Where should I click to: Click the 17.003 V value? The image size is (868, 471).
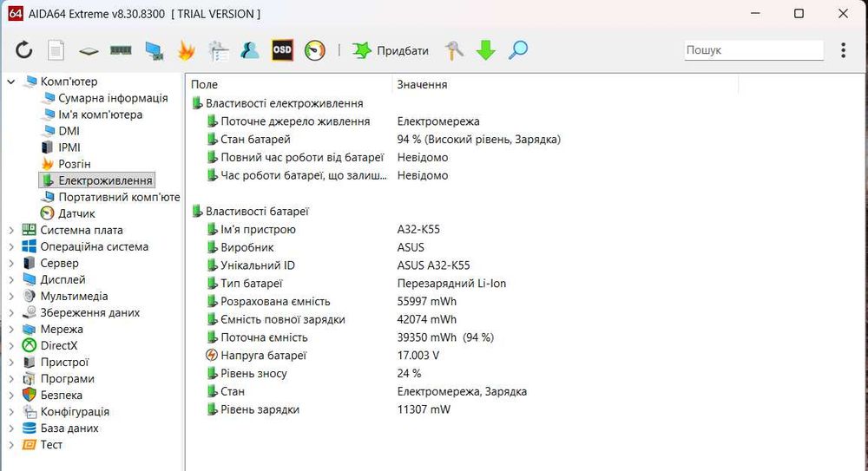pos(418,356)
